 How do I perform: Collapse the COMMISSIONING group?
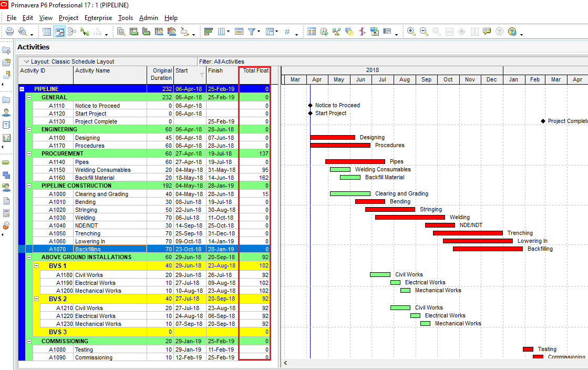click(x=29, y=341)
